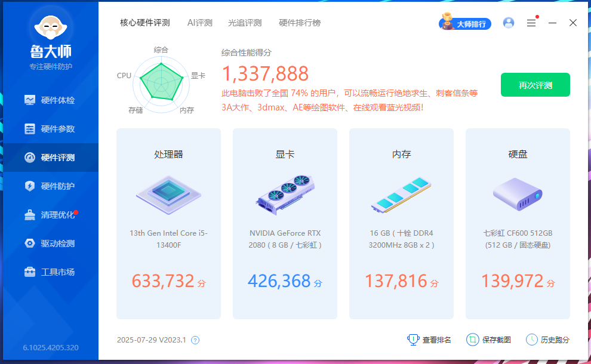Open 清理优化 from the sidebar
This screenshot has width=591, height=364.
51,214
